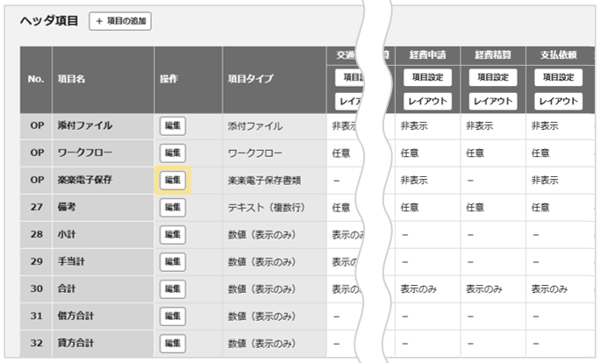
Task: Click 非表示 in 添付ファイル row under 経費精算
Action: pos(479,126)
